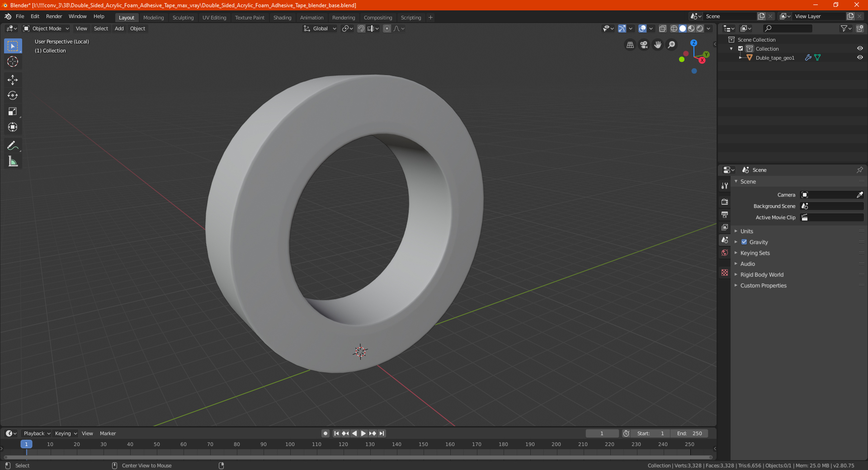Screen dimensions: 868x470
Task: Click frame 100 on the timeline
Action: tap(290, 444)
